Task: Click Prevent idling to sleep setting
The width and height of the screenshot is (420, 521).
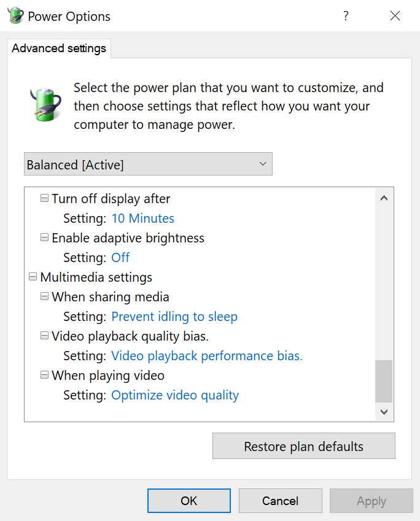Action: pyautogui.click(x=174, y=317)
